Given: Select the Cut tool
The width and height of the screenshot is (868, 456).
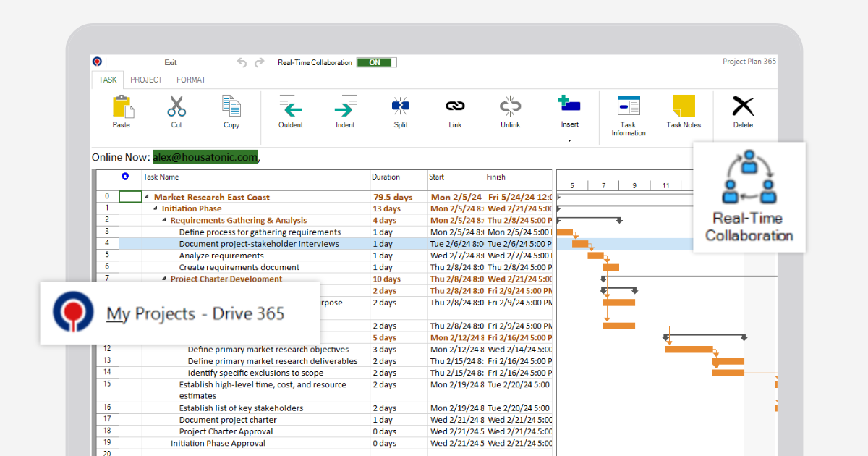Looking at the screenshot, I should tap(176, 111).
